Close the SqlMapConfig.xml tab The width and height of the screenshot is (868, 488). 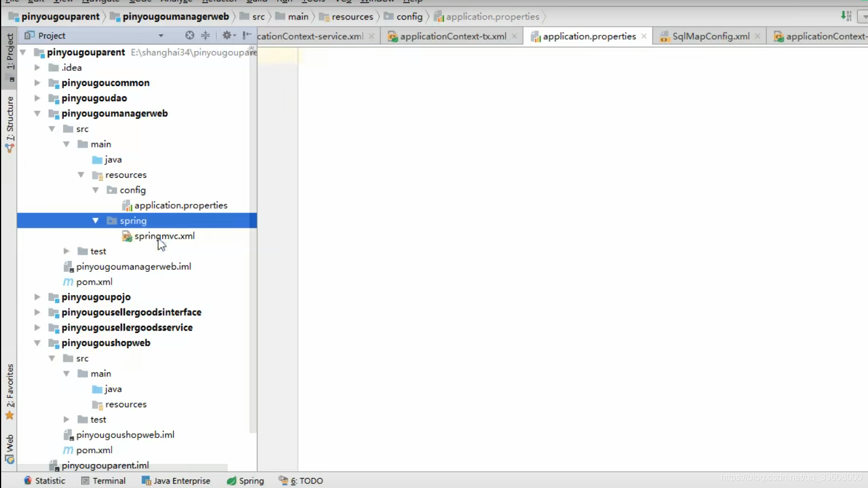[x=758, y=36]
